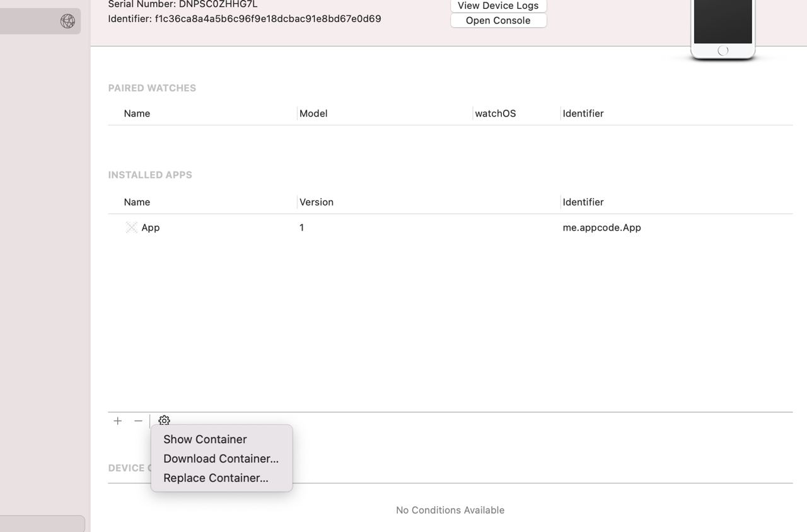Click Version column header in Installed Apps
807x532 pixels.
tap(316, 202)
